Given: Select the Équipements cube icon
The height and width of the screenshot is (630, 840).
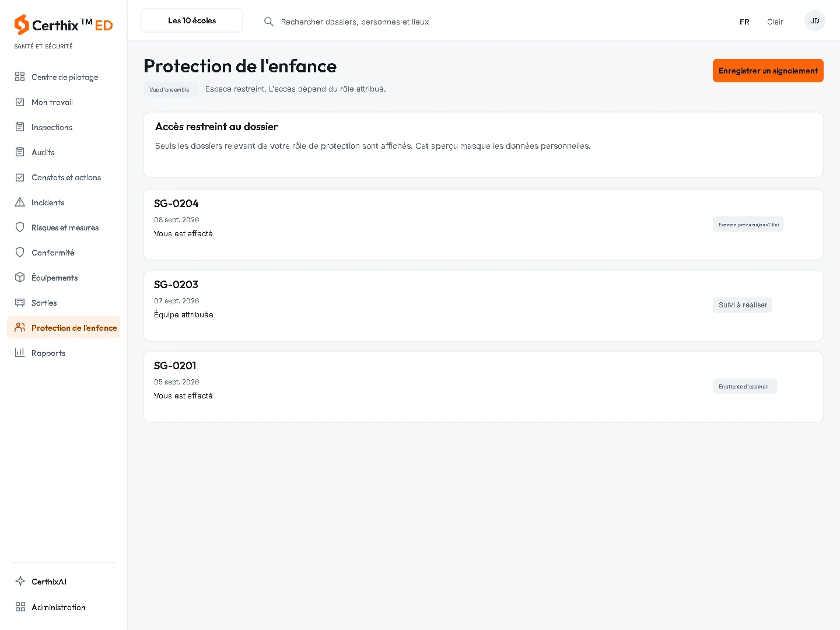Looking at the screenshot, I should pyautogui.click(x=20, y=278).
